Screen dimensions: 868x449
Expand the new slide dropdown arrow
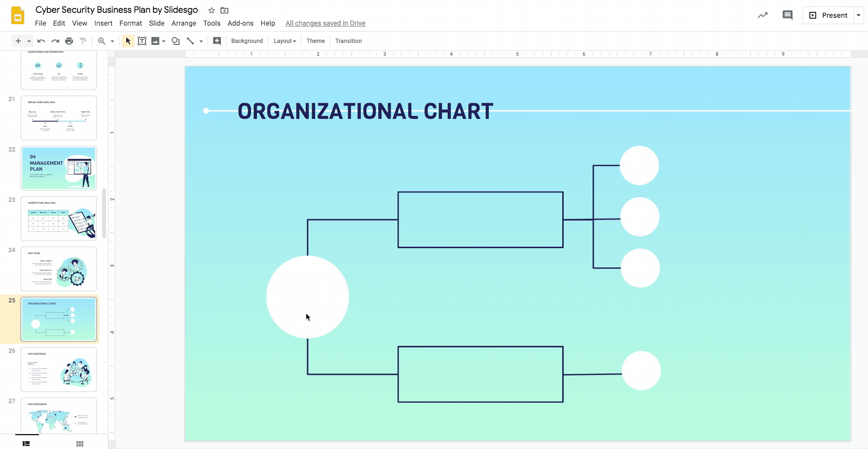click(28, 41)
